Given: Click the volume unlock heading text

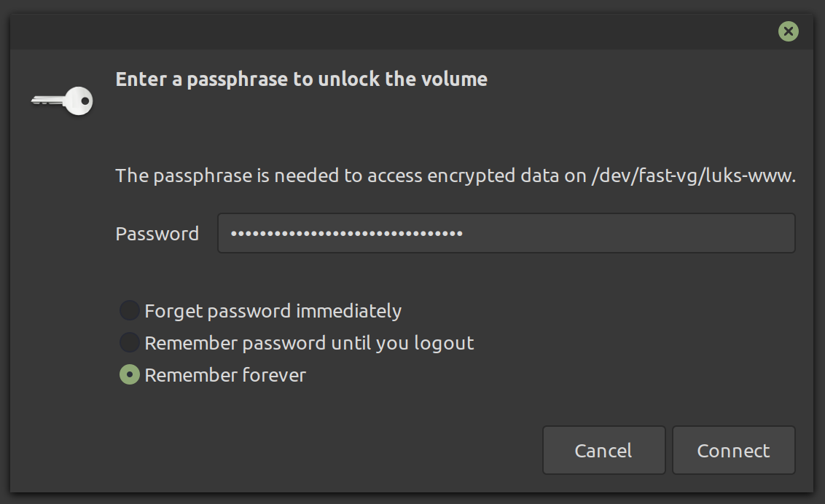Looking at the screenshot, I should 301,79.
